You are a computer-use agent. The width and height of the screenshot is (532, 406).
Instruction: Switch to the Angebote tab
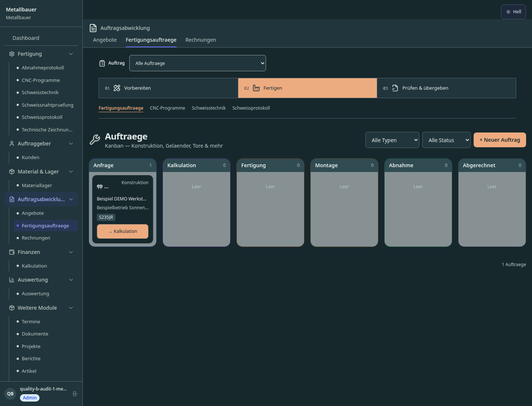105,40
